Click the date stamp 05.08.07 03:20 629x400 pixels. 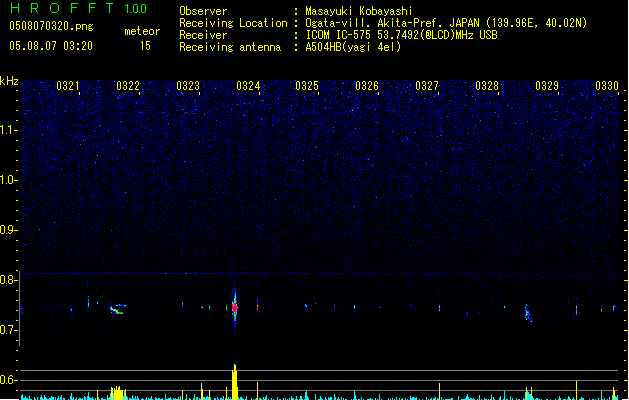[51, 46]
